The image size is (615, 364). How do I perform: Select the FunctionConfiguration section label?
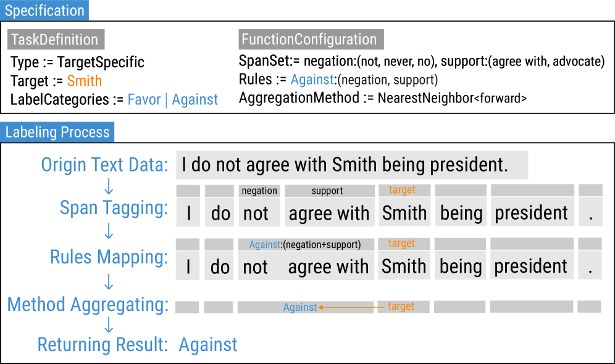coord(309,39)
